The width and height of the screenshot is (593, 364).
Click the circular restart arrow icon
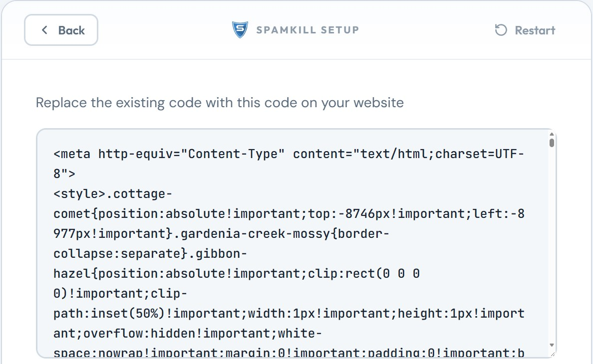tap(501, 30)
